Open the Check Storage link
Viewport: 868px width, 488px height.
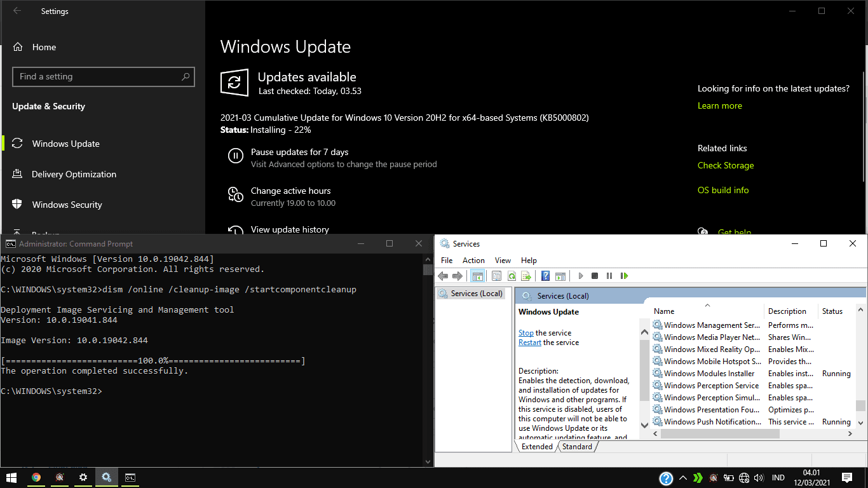click(726, 165)
